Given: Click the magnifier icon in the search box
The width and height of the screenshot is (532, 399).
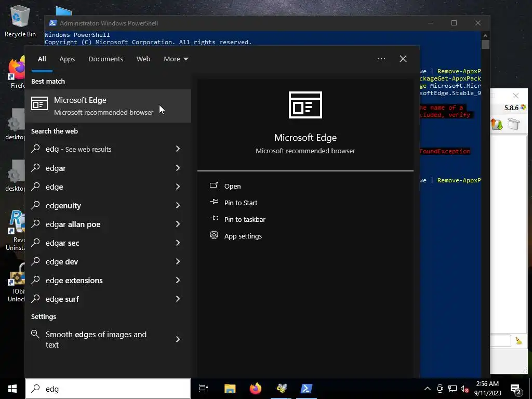Looking at the screenshot, I should pos(36,389).
